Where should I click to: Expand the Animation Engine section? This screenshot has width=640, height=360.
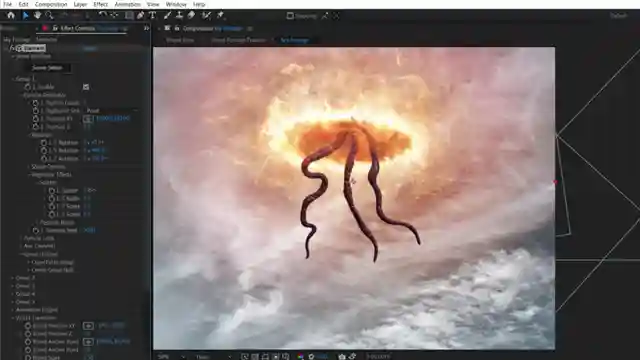[x=13, y=310]
